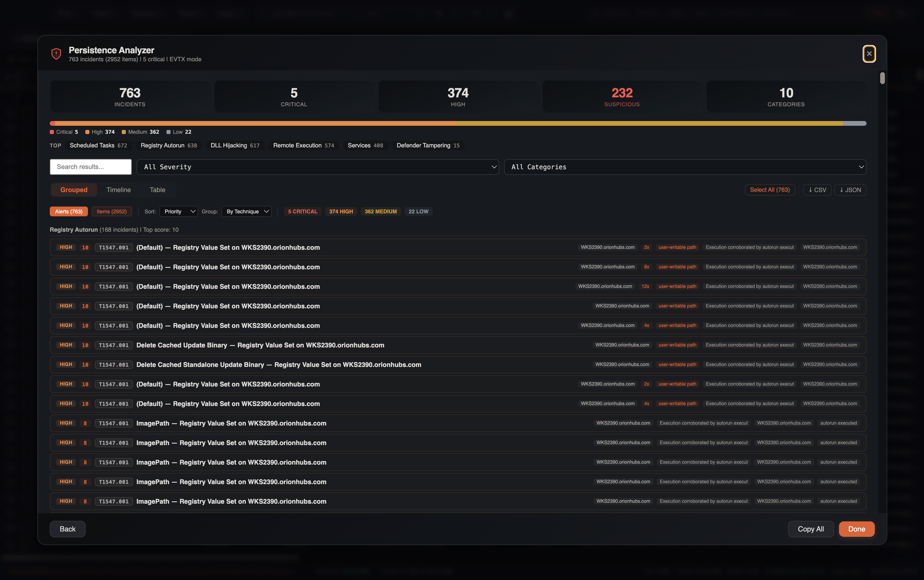Image resolution: width=924 pixels, height=580 pixels.
Task: Click the High 374 legend entry
Action: pyautogui.click(x=100, y=132)
